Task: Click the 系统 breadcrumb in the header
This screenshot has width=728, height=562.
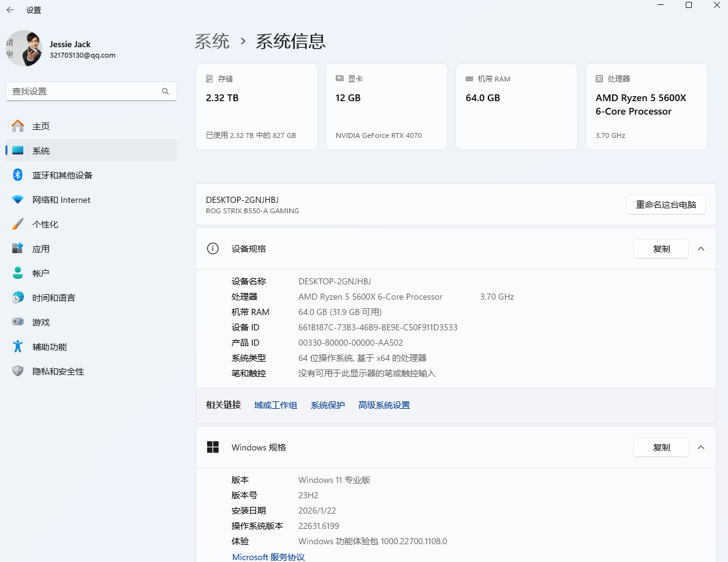Action: click(x=212, y=41)
